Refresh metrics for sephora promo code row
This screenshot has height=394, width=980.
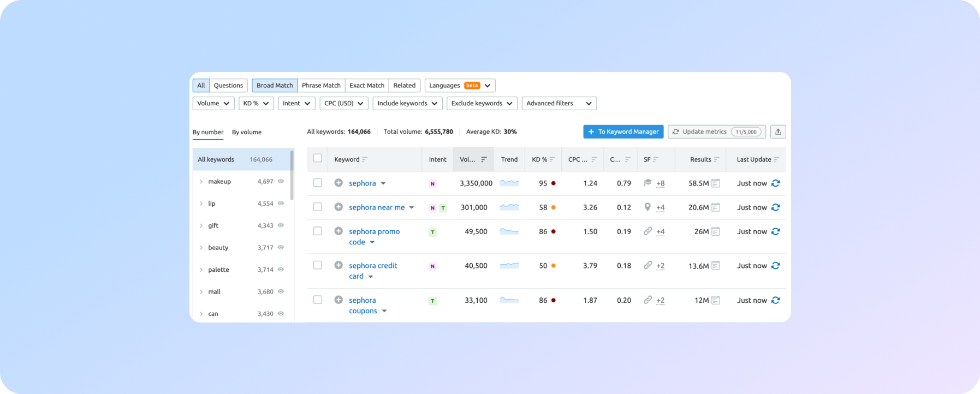tap(776, 231)
